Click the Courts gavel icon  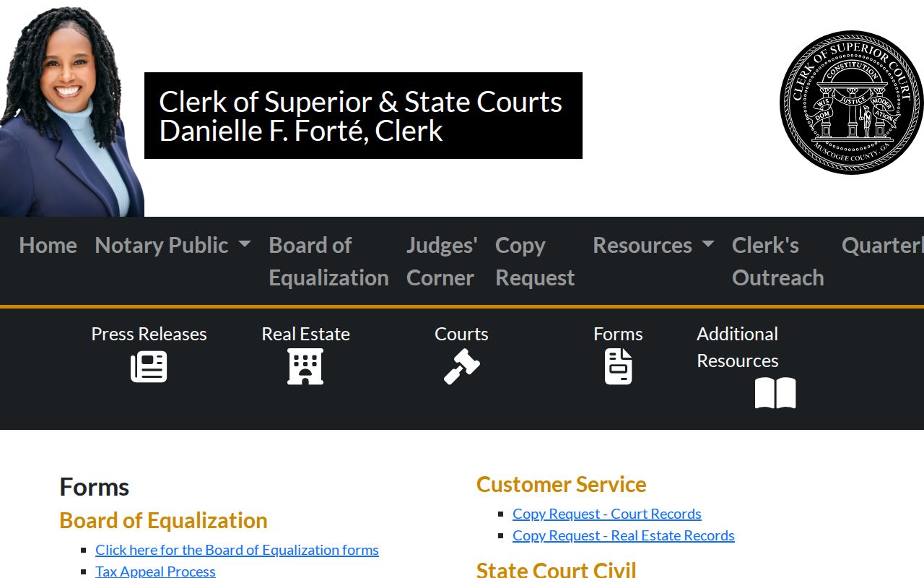pyautogui.click(x=462, y=366)
